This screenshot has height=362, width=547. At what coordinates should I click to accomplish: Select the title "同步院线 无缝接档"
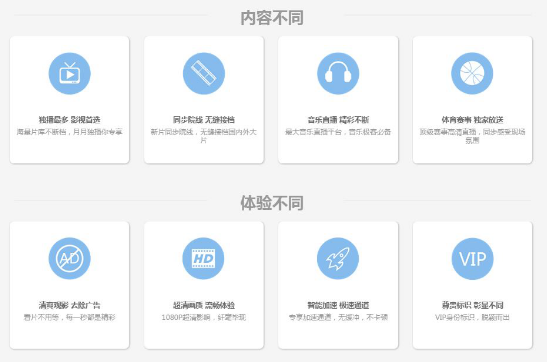(204, 120)
